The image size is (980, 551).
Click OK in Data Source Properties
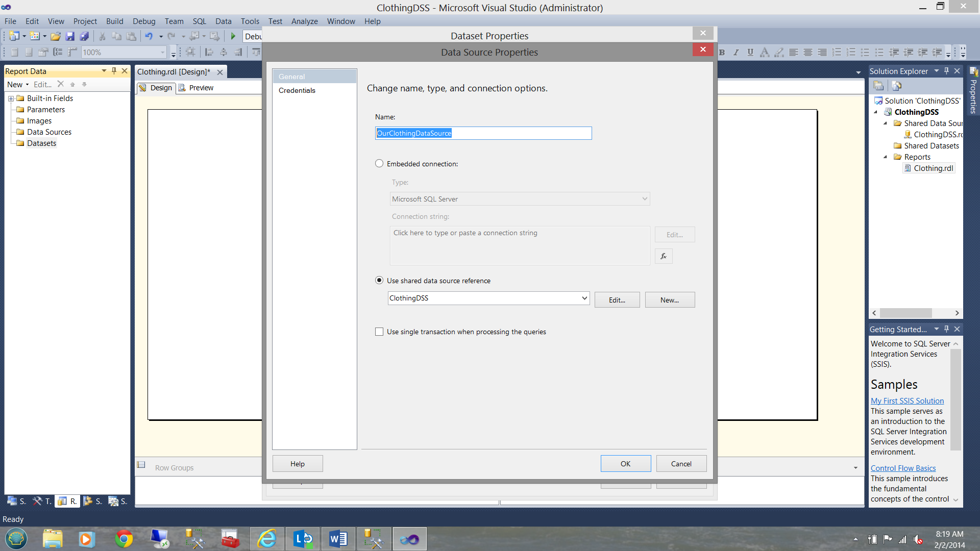625,464
